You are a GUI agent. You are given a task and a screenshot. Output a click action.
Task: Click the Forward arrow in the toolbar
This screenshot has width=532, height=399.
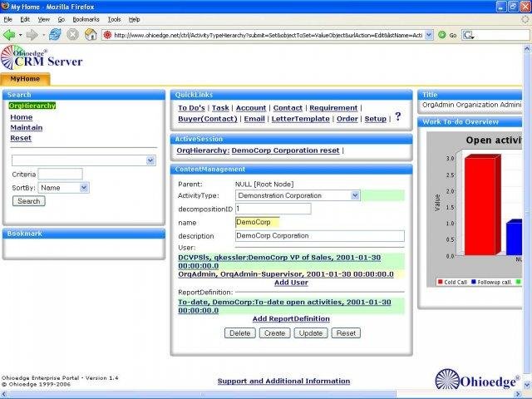pyautogui.click(x=32, y=35)
